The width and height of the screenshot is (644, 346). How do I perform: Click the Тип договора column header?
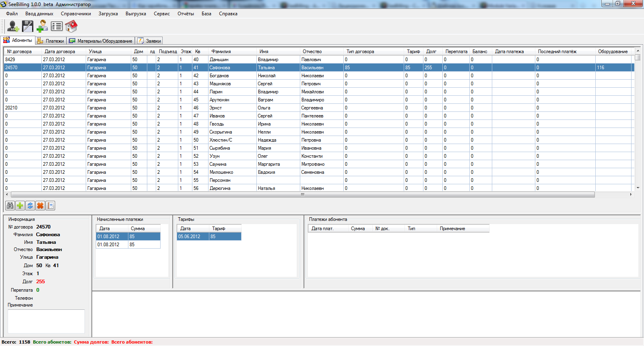point(374,51)
